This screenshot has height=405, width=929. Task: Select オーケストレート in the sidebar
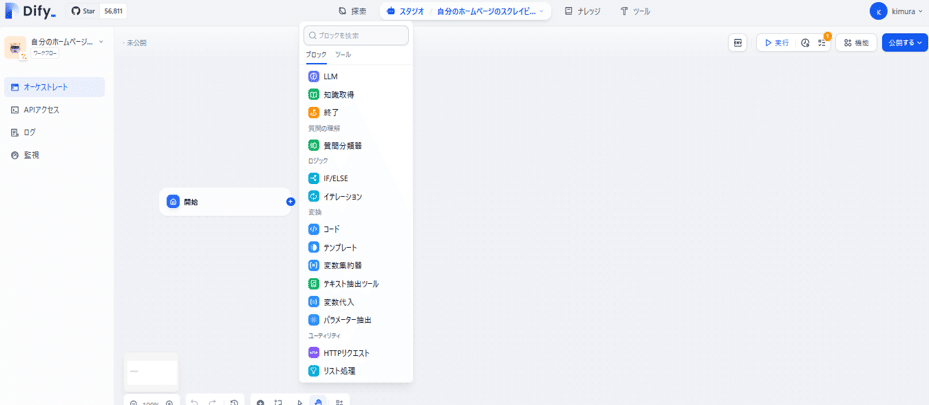point(55,87)
